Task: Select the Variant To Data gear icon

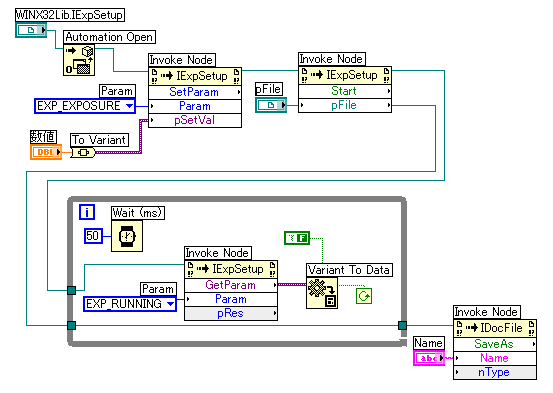Action: pos(322,293)
